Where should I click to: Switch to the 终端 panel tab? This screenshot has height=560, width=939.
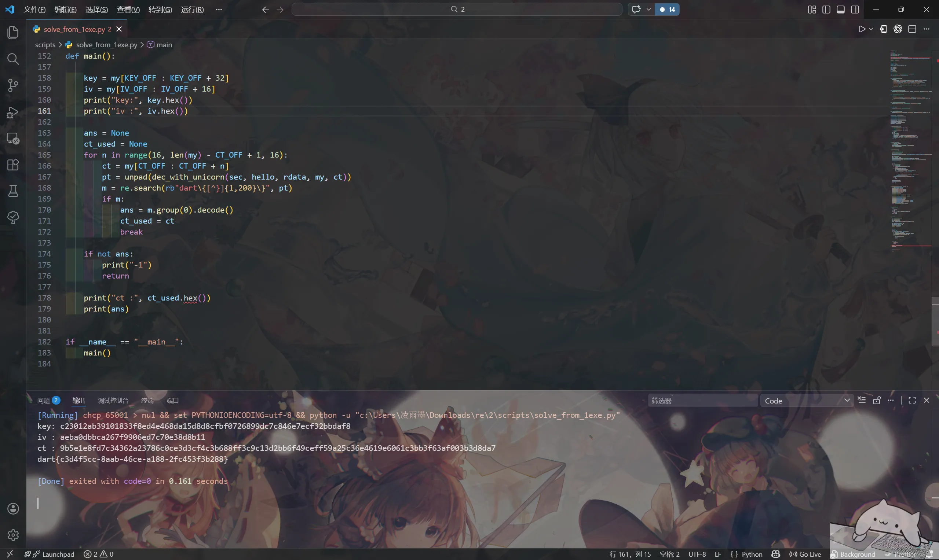(147, 400)
